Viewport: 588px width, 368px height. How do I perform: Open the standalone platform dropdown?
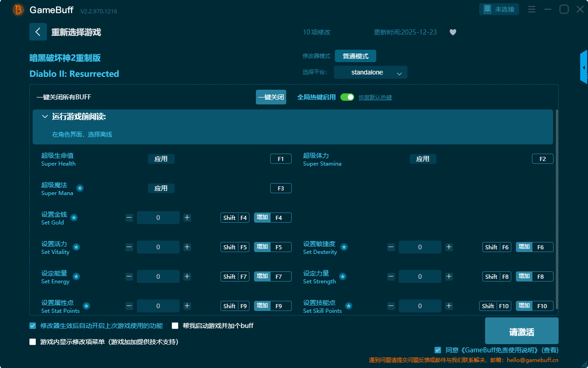(370, 73)
